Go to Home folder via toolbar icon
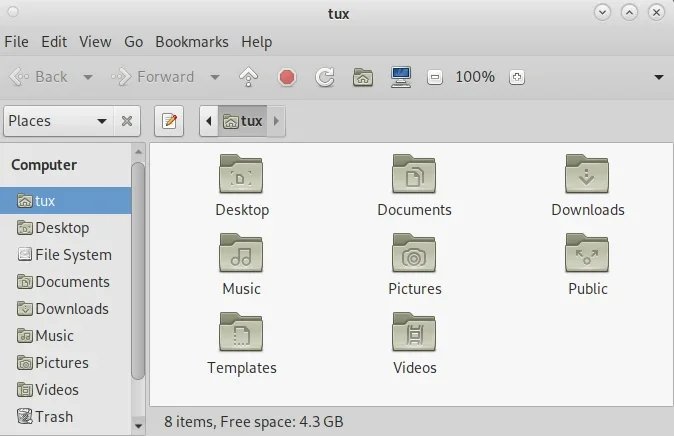 (363, 77)
